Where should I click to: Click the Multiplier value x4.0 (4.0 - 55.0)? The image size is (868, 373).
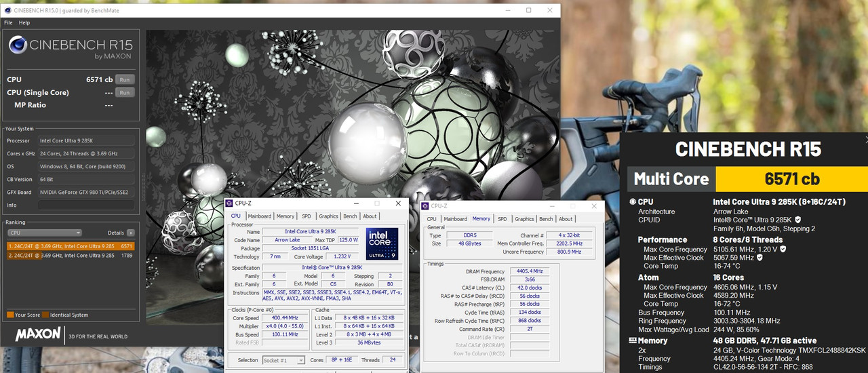click(x=284, y=326)
